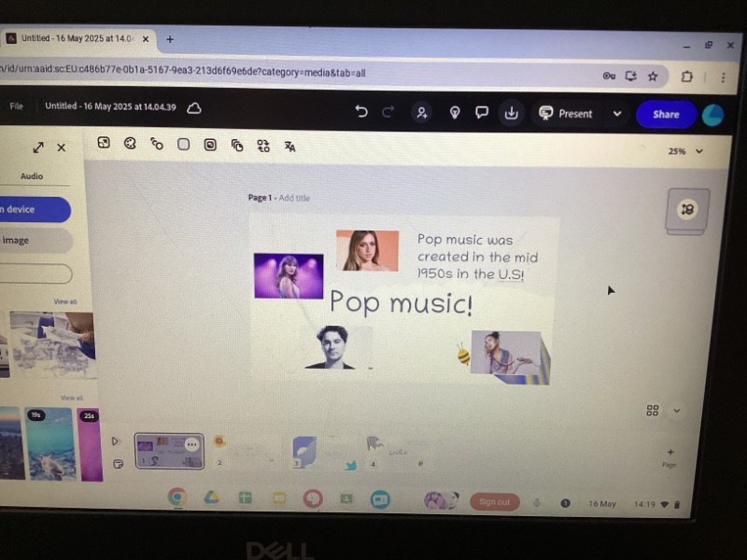Select the 19s ocean video thumbnail
The height and width of the screenshot is (560, 747).
tap(50, 444)
